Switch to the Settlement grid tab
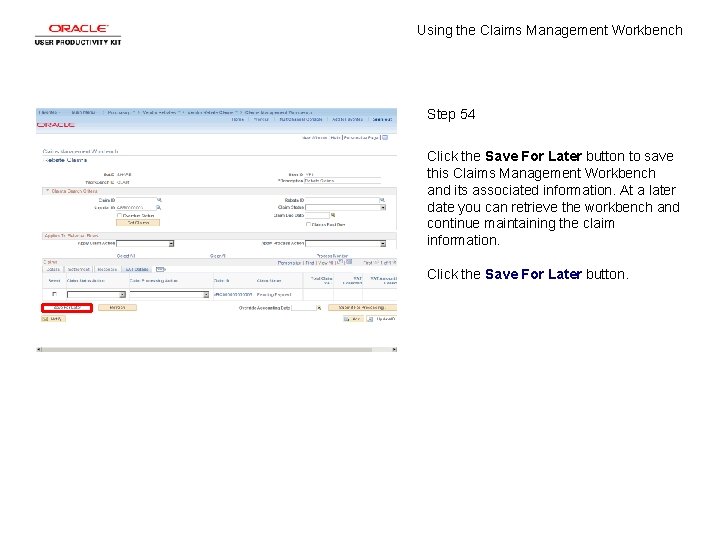This screenshot has width=720, height=540. [79, 270]
